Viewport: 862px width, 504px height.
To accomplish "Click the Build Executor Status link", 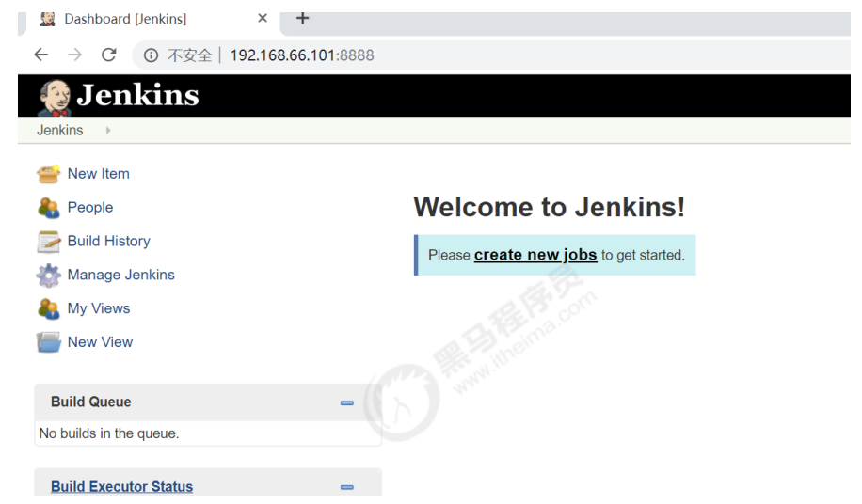I will click(x=122, y=487).
